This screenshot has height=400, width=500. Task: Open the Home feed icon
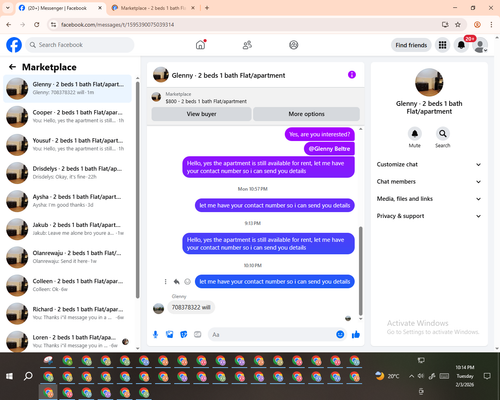pos(200,45)
